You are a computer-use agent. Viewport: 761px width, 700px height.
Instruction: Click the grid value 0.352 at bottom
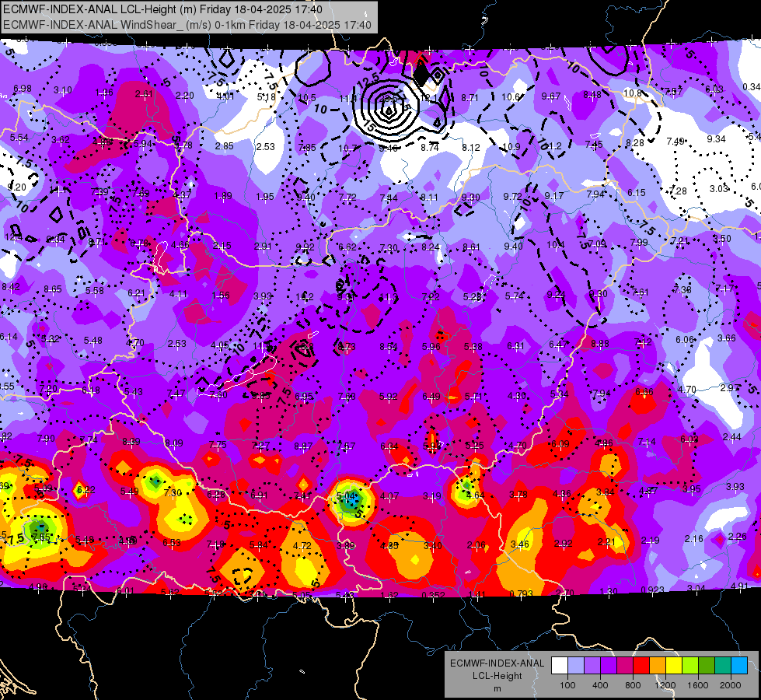432,595
